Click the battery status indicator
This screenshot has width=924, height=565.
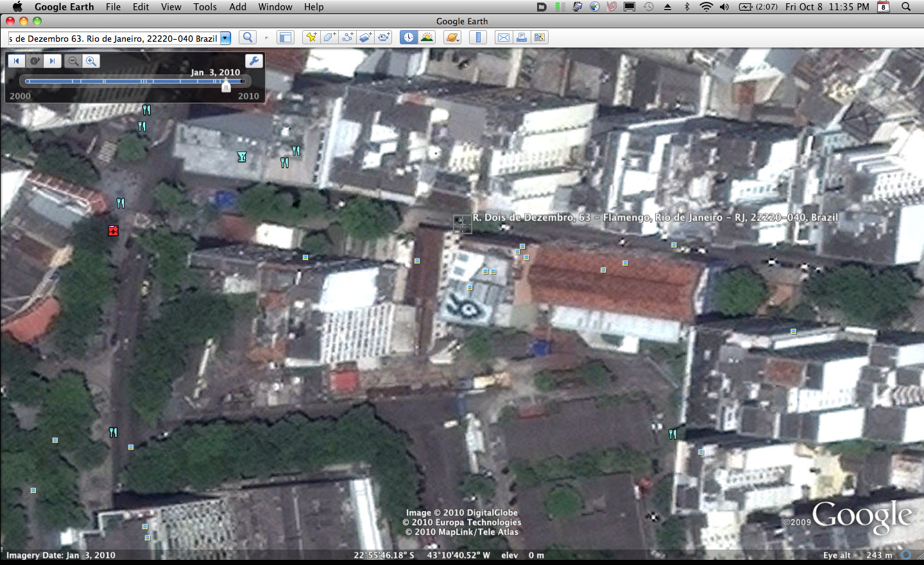tap(758, 6)
